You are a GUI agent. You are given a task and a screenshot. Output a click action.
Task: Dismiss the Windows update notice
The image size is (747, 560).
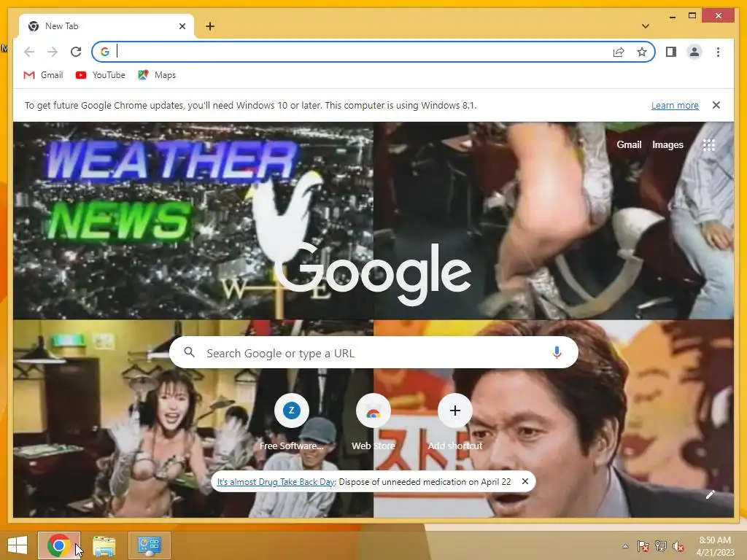716,105
